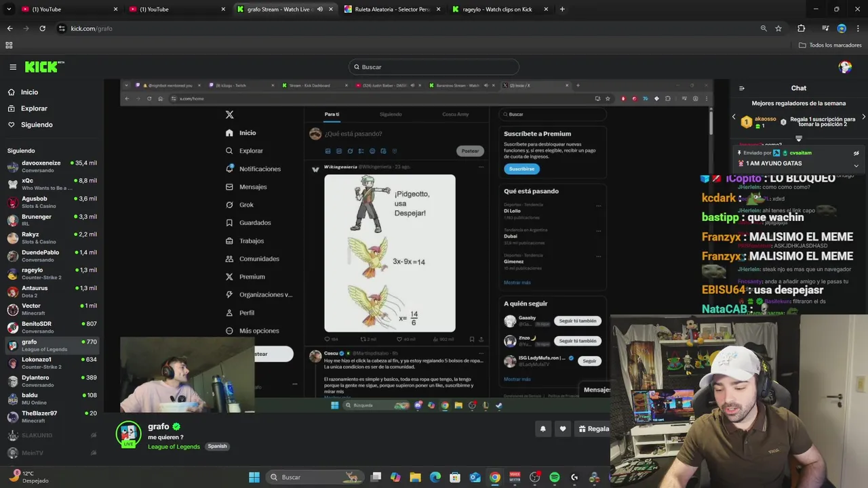The width and height of the screenshot is (868, 488).
Task: Open BenitoSDR followed channel
Action: coord(52,327)
